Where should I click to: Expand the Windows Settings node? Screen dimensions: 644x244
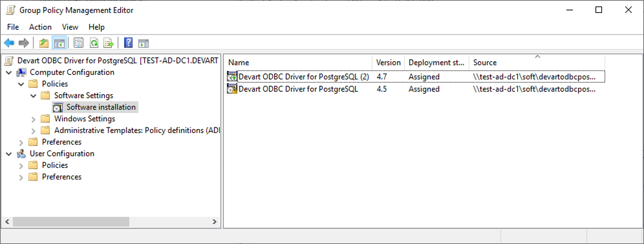click(34, 119)
